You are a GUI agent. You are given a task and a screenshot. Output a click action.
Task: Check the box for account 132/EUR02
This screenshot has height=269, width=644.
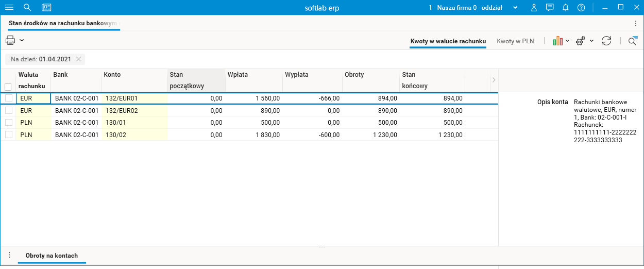click(8, 110)
